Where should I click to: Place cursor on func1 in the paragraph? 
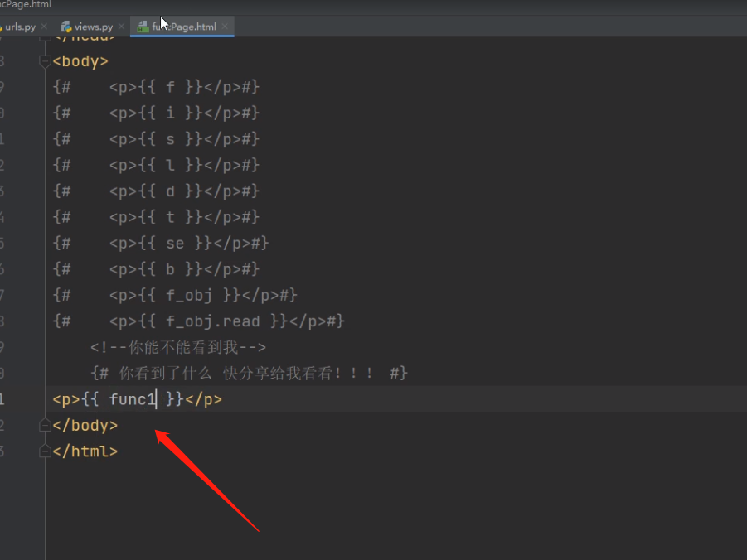133,399
